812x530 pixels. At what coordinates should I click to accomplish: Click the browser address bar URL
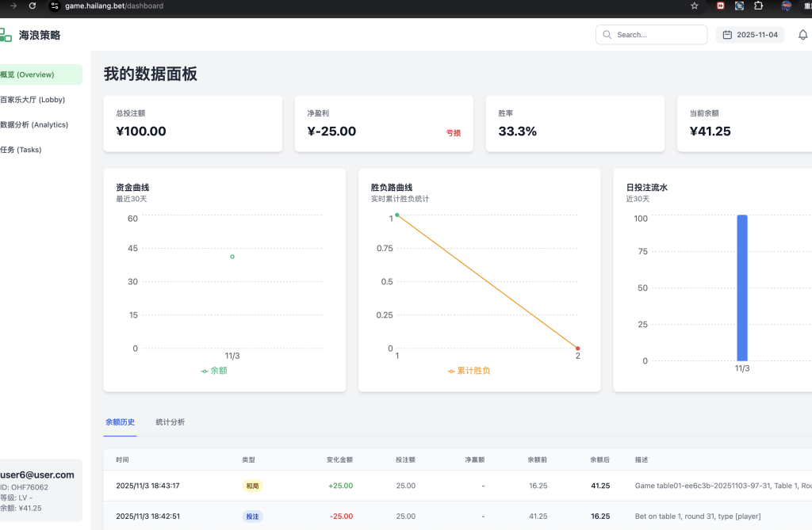(114, 6)
